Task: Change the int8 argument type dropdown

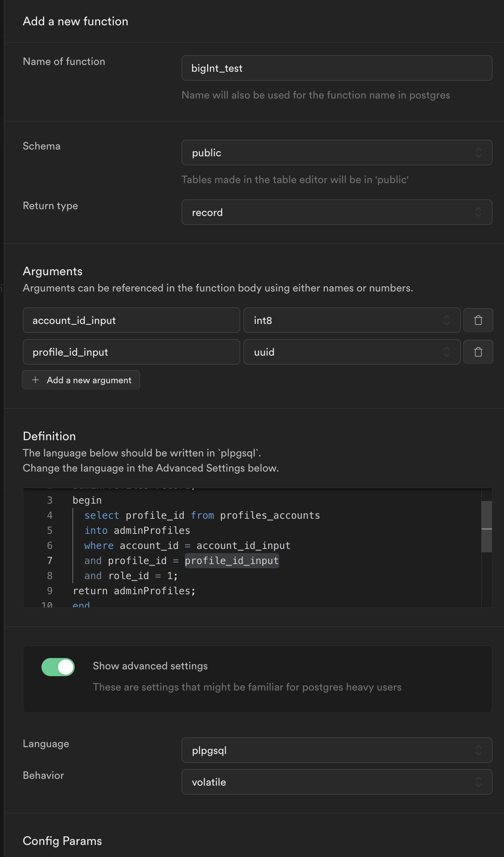Action: coord(352,320)
